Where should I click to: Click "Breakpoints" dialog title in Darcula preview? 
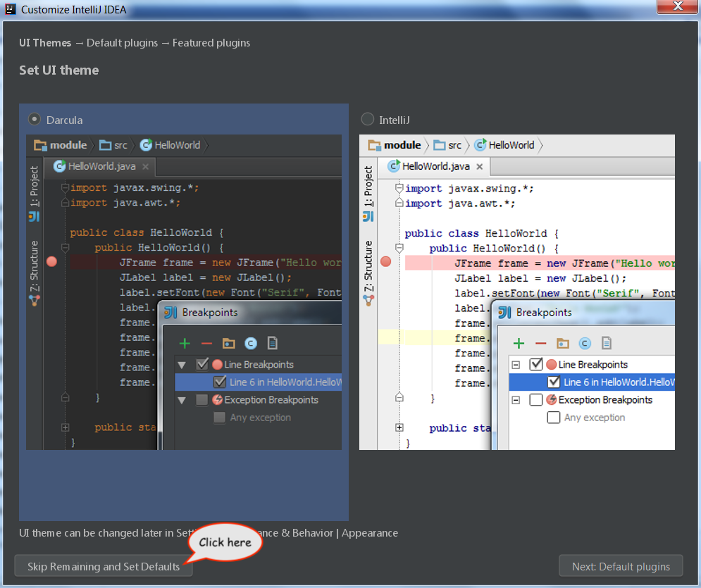click(x=210, y=313)
